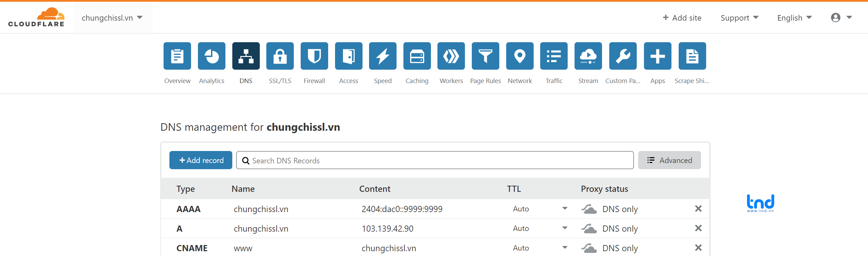Click the Search DNS Records field
This screenshot has height=256, width=868.
435,160
